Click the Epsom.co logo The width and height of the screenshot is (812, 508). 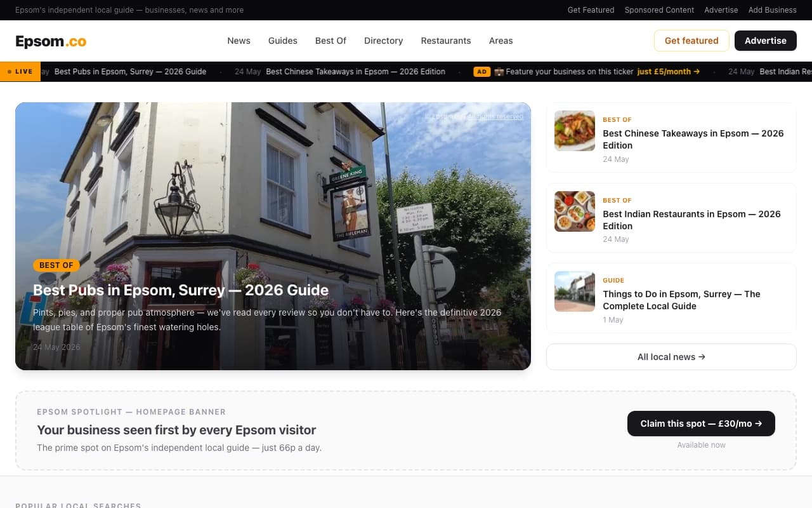coord(51,41)
